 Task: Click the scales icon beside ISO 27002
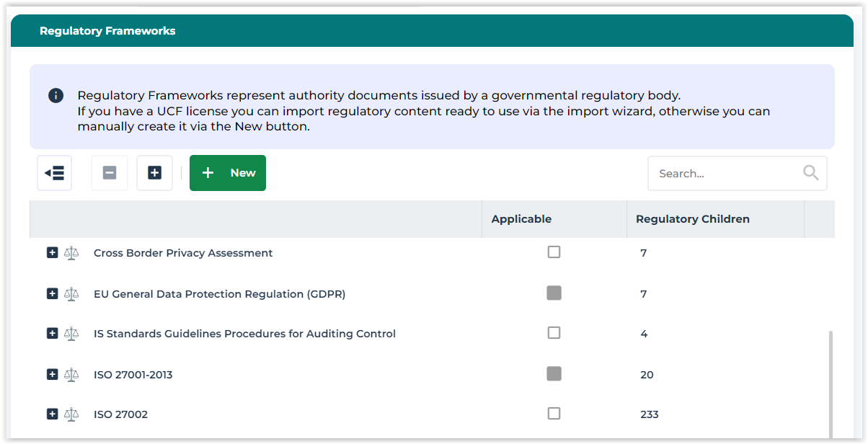point(71,414)
